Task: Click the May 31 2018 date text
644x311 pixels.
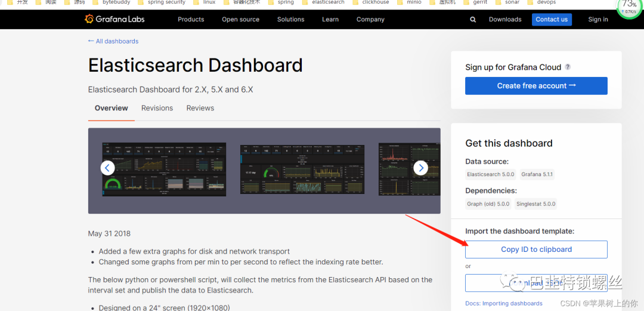Action: coord(109,233)
